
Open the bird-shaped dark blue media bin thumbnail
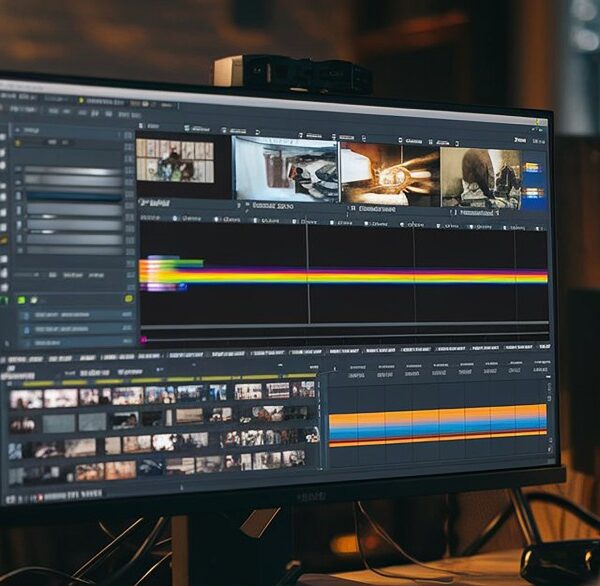coord(151,467)
